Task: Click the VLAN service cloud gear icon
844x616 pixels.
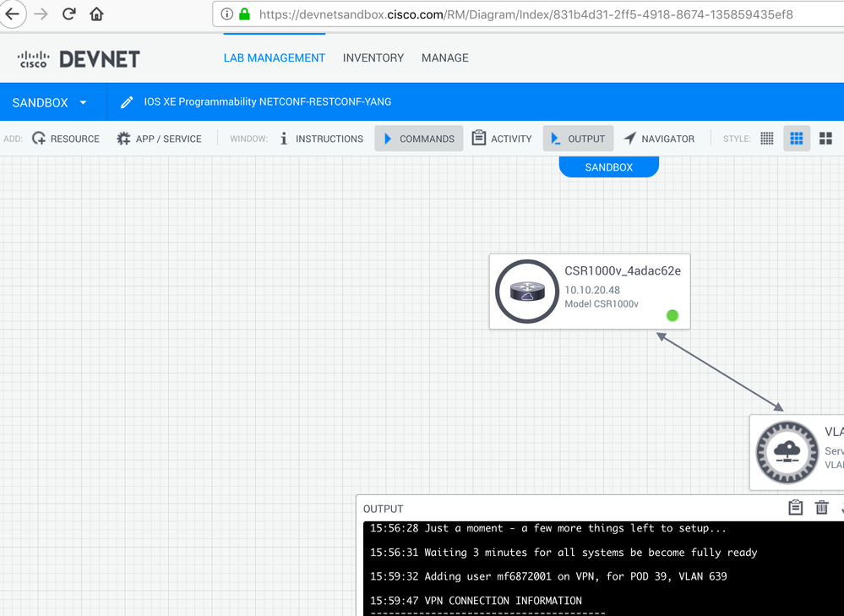Action: tap(787, 452)
